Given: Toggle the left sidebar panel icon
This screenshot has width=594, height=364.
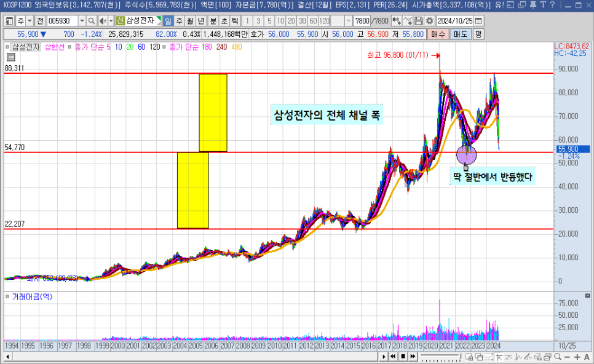Looking at the screenshot, I should click(x=9, y=21).
